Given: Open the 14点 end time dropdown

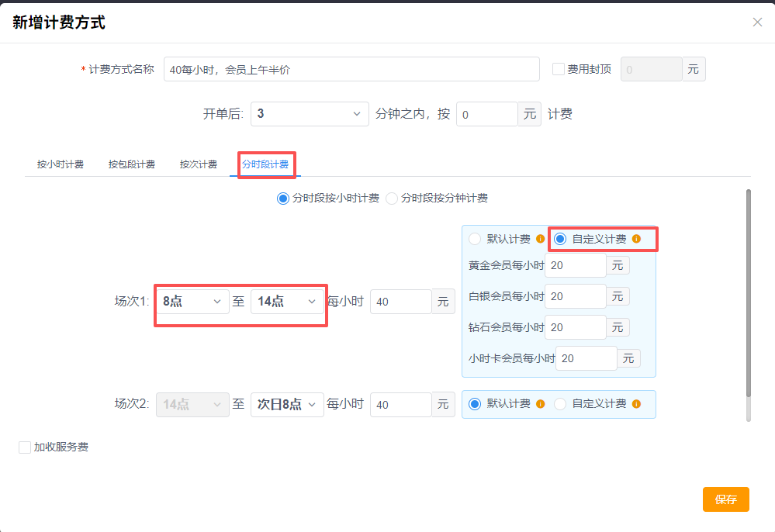Looking at the screenshot, I should pos(287,301).
